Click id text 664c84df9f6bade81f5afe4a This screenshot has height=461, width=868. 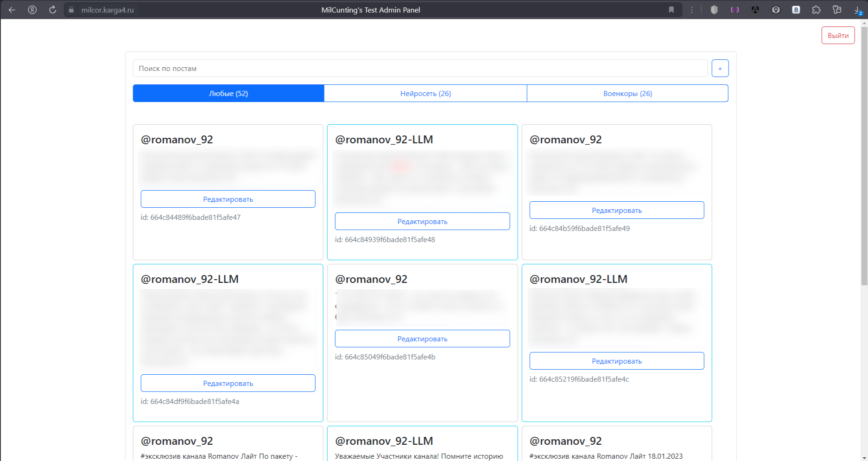(190, 401)
